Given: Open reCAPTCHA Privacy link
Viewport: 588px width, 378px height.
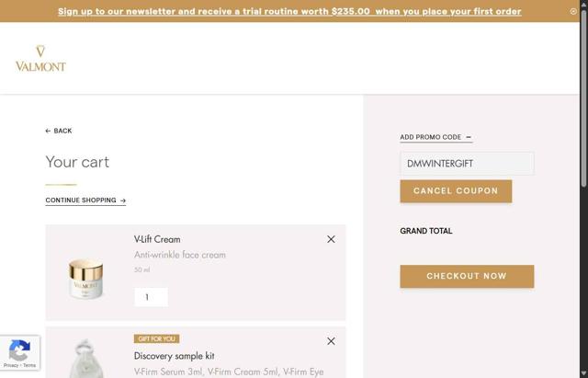Looking at the screenshot, I should (10, 365).
